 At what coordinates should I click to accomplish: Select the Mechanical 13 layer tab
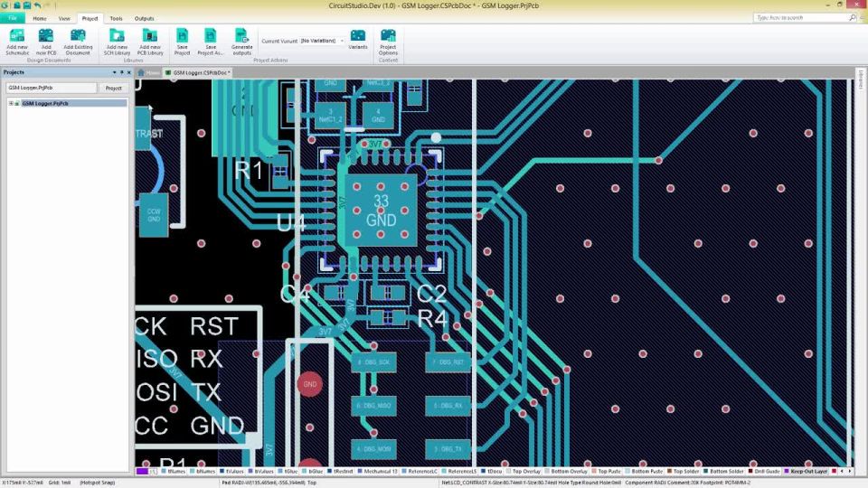378,472
